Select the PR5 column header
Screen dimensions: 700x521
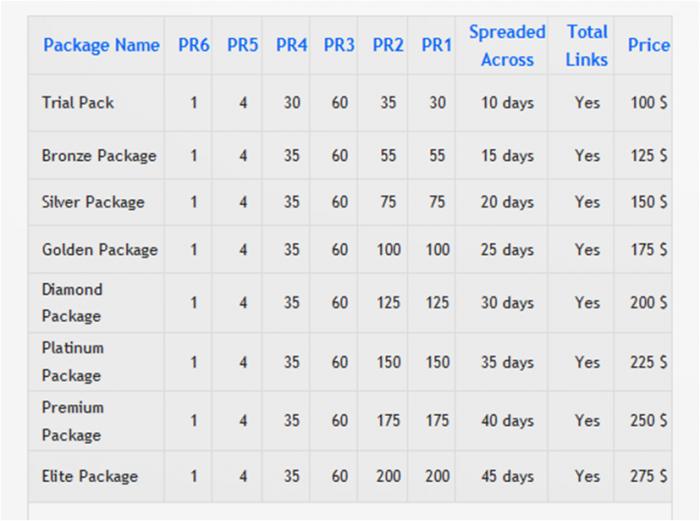pyautogui.click(x=242, y=45)
